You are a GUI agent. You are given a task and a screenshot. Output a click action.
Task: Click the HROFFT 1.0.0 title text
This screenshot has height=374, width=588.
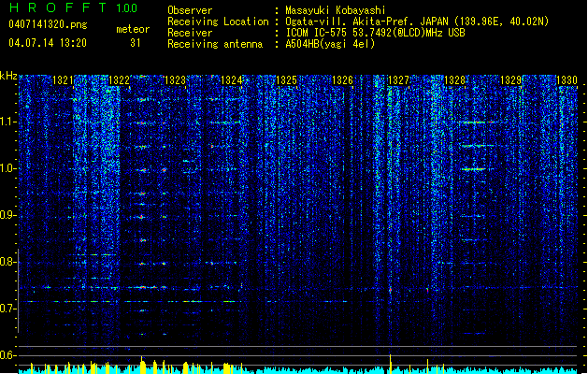pyautogui.click(x=73, y=7)
